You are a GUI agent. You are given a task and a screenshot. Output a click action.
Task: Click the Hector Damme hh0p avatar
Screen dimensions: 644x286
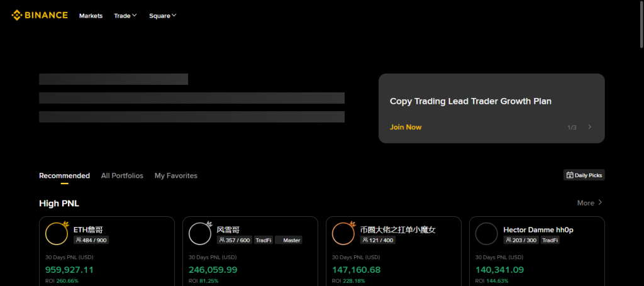(x=487, y=234)
